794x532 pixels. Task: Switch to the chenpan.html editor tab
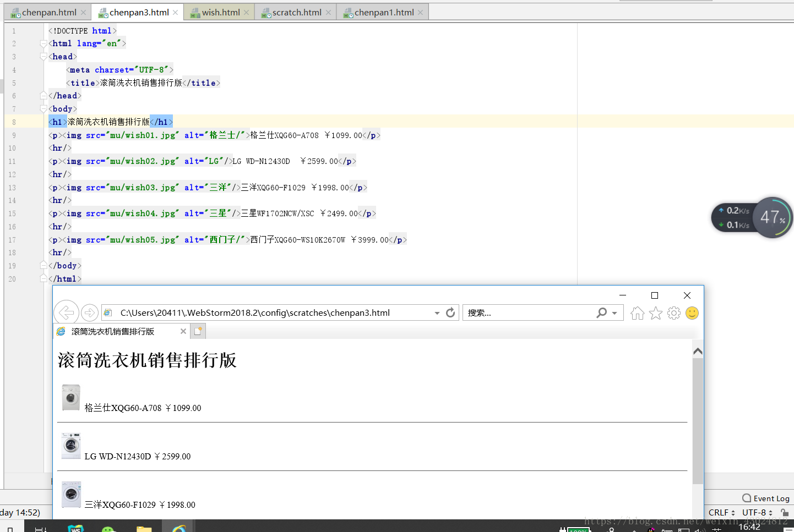(x=48, y=12)
